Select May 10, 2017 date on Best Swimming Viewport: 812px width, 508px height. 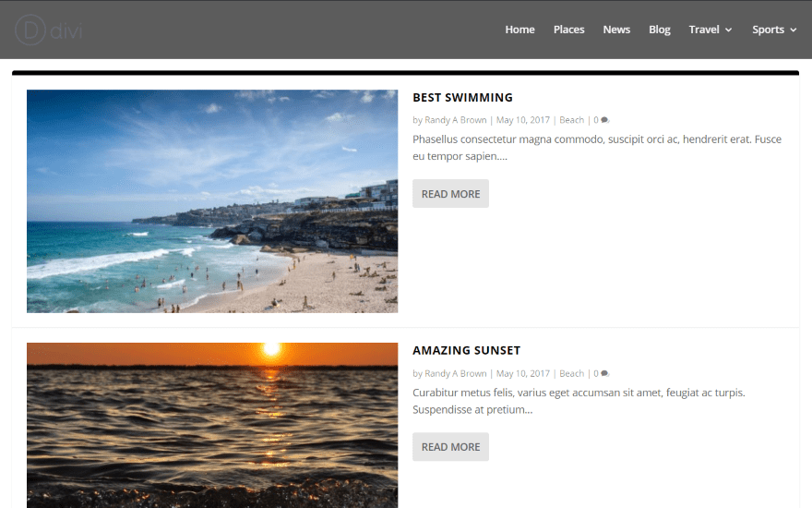pyautogui.click(x=523, y=120)
